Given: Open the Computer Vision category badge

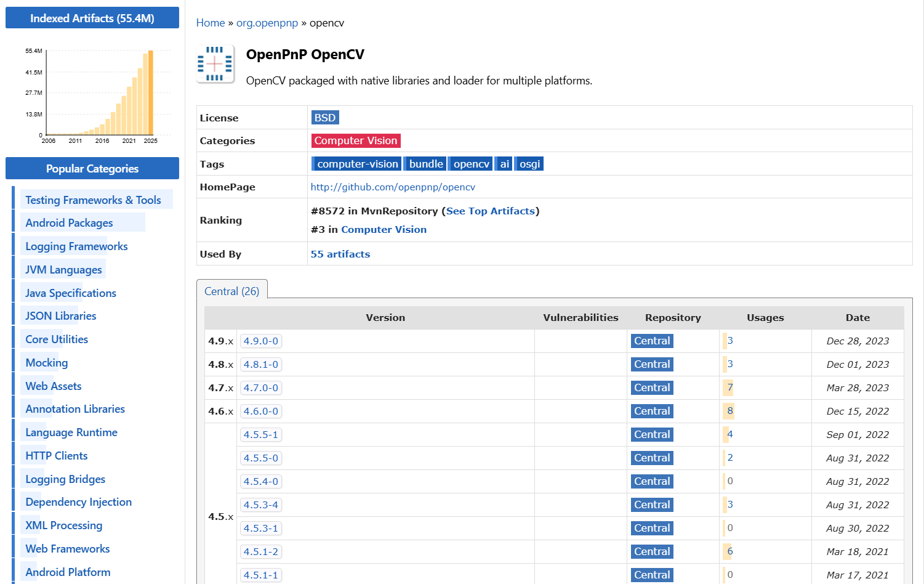Looking at the screenshot, I should (356, 140).
